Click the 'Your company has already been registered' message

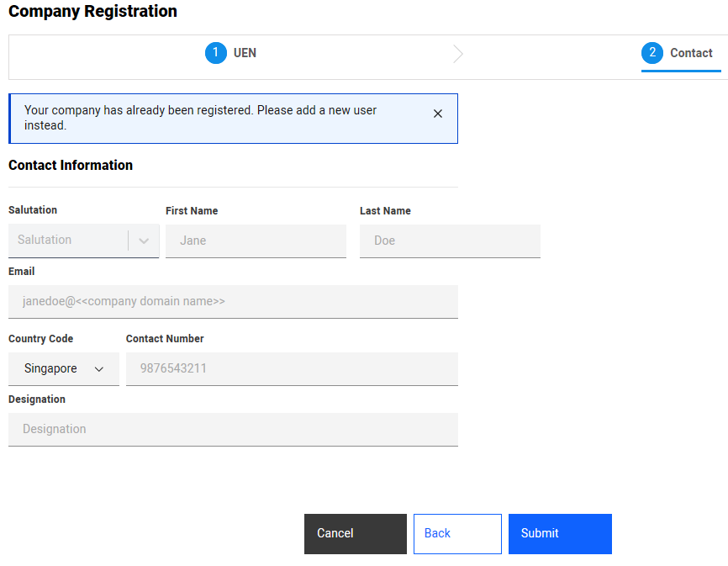(x=201, y=118)
